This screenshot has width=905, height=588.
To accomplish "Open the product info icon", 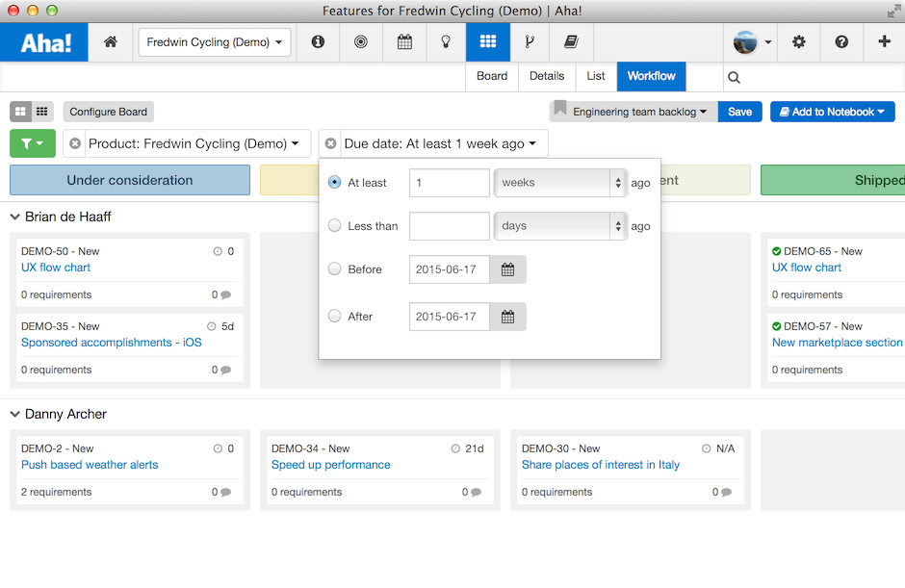I will point(318,41).
